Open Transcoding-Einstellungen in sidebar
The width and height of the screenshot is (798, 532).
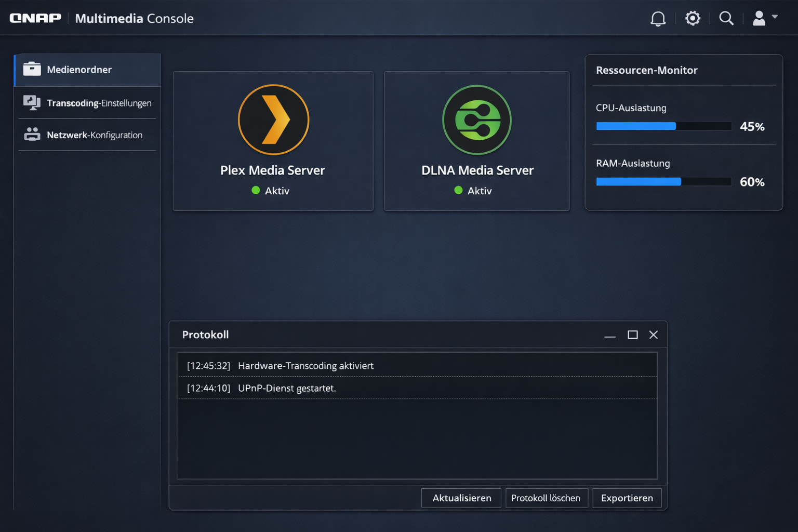click(87, 103)
